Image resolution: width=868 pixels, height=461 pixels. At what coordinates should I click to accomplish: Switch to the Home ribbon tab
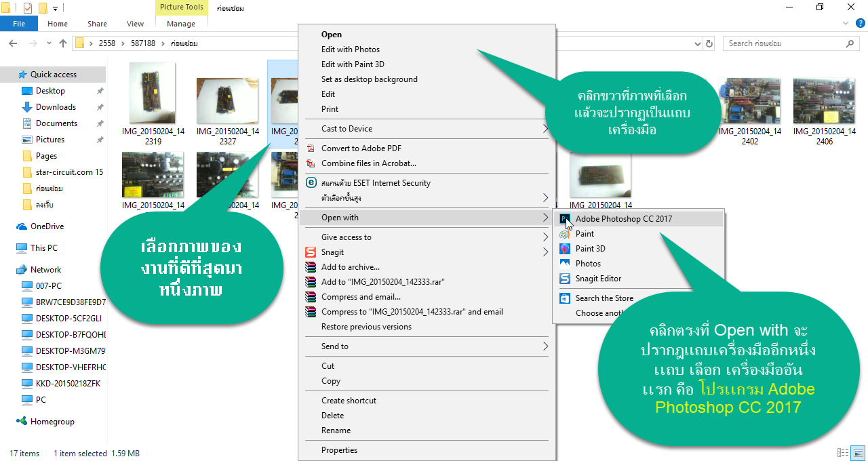coord(58,24)
